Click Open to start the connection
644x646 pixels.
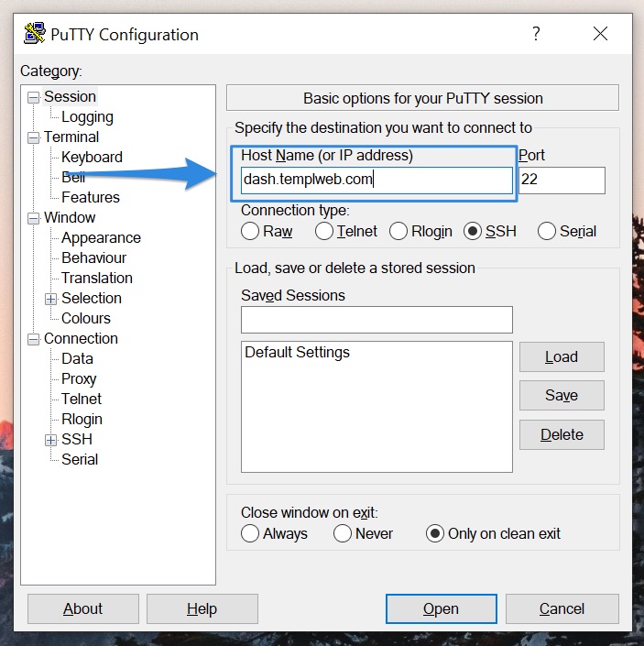pyautogui.click(x=441, y=609)
